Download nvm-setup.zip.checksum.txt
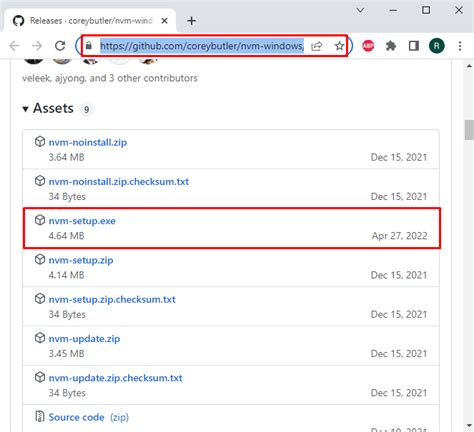This screenshot has height=432, width=474. pos(112,299)
